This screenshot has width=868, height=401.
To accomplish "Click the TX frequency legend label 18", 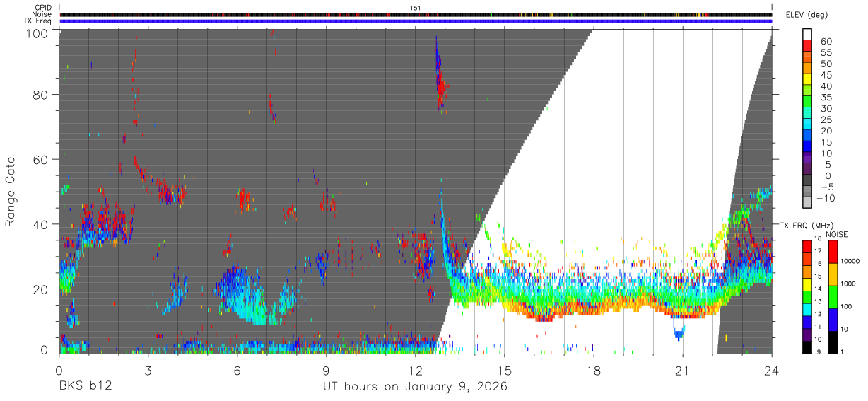I will coord(818,239).
